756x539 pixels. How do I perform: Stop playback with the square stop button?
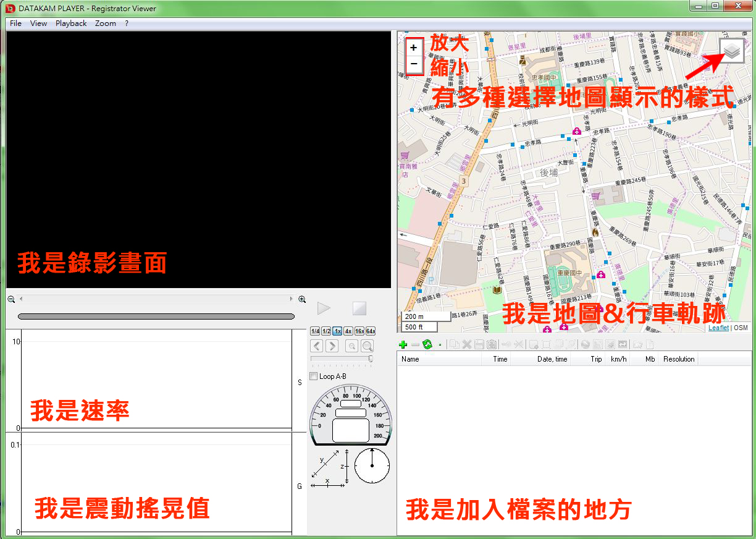coord(359,308)
